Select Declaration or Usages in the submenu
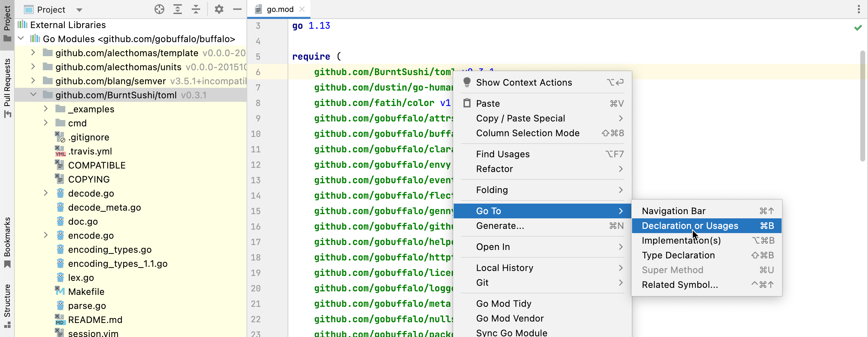868x337 pixels. [689, 226]
